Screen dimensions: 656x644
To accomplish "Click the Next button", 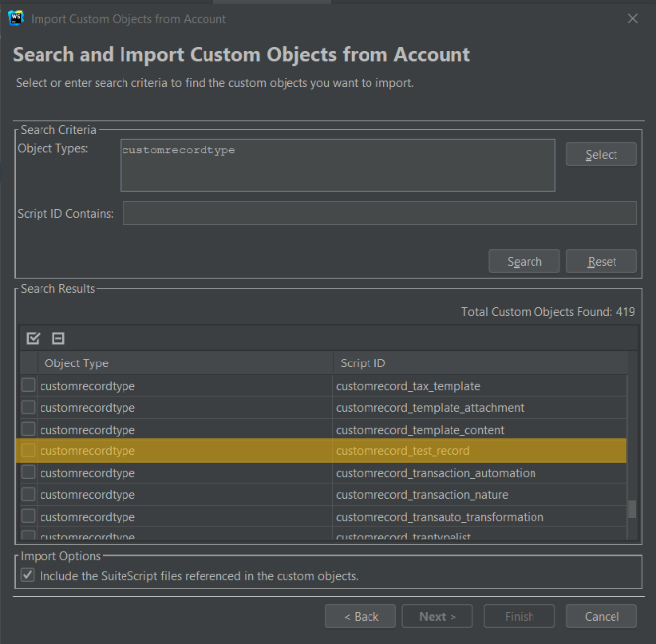I will coord(438,616).
